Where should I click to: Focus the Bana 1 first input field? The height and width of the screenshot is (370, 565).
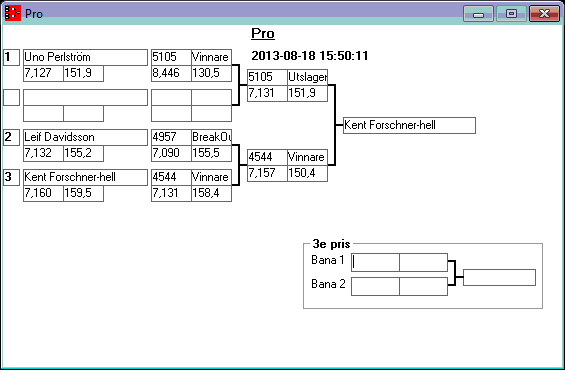(x=375, y=263)
